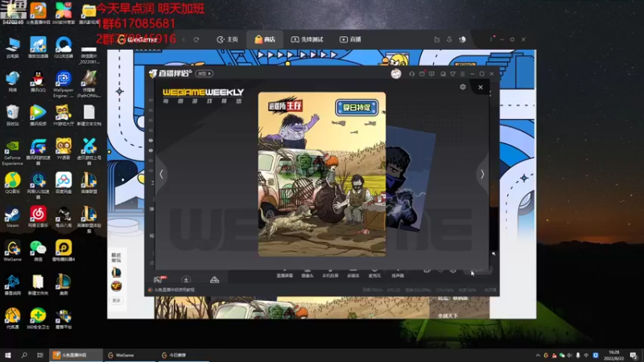Add 摄像头 camera source
The height and width of the screenshot is (362, 644).
[308, 274]
